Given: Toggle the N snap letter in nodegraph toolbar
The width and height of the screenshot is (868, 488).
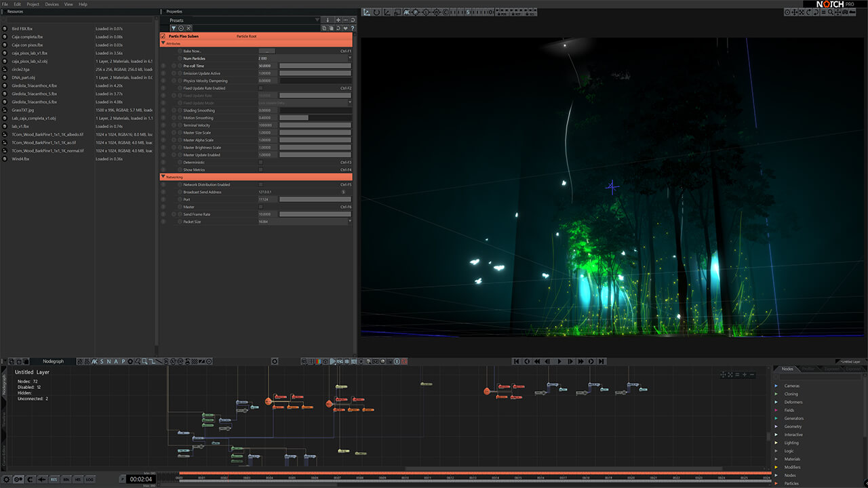Looking at the screenshot, I should click(x=108, y=361).
